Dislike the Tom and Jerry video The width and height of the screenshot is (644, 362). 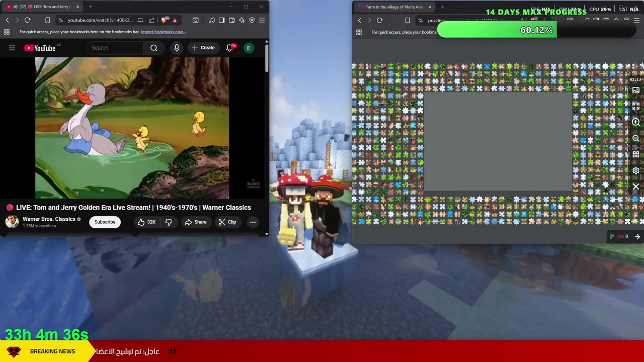[169, 222]
